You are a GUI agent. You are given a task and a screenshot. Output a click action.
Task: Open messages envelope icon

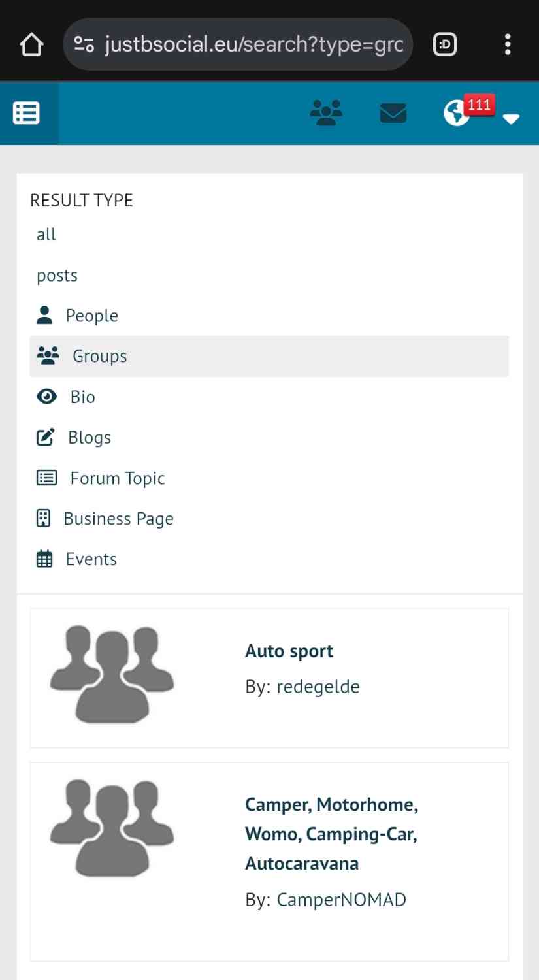tap(393, 114)
